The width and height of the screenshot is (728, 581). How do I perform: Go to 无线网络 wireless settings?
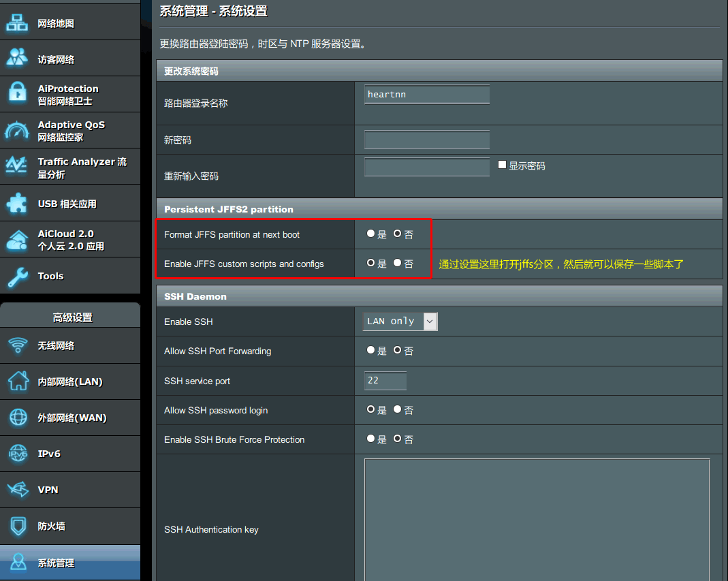click(x=56, y=345)
